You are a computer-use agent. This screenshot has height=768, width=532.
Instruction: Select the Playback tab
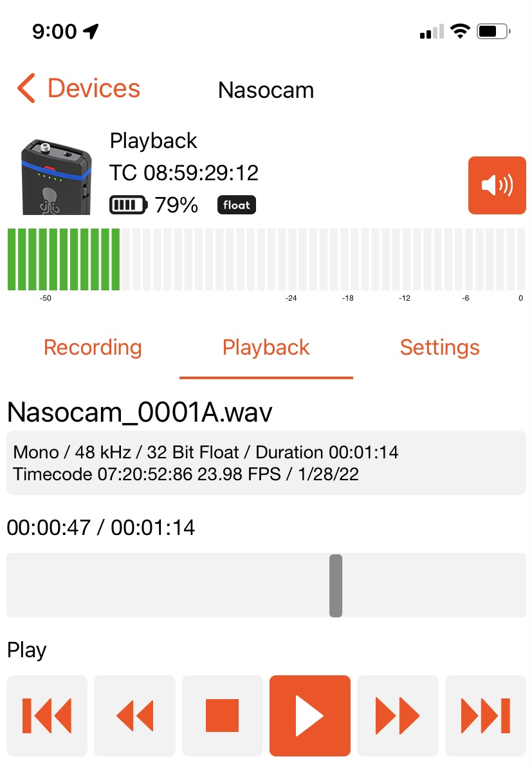click(266, 348)
